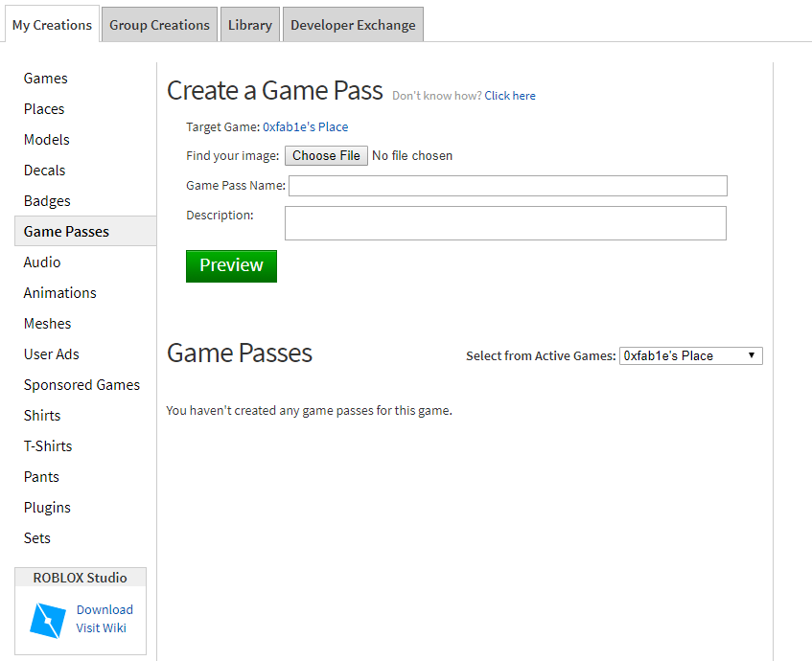Click the 'You haven't created any game passes' message
The image size is (812, 661).
(309, 410)
